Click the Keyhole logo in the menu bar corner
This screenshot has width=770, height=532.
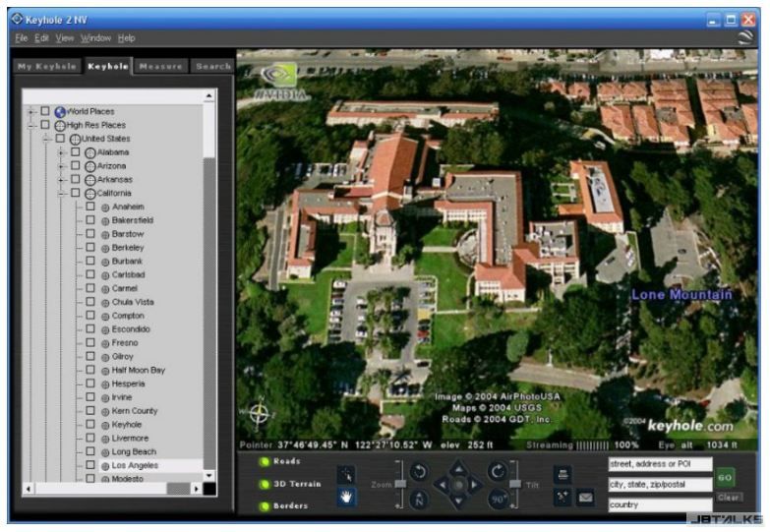[x=745, y=37]
